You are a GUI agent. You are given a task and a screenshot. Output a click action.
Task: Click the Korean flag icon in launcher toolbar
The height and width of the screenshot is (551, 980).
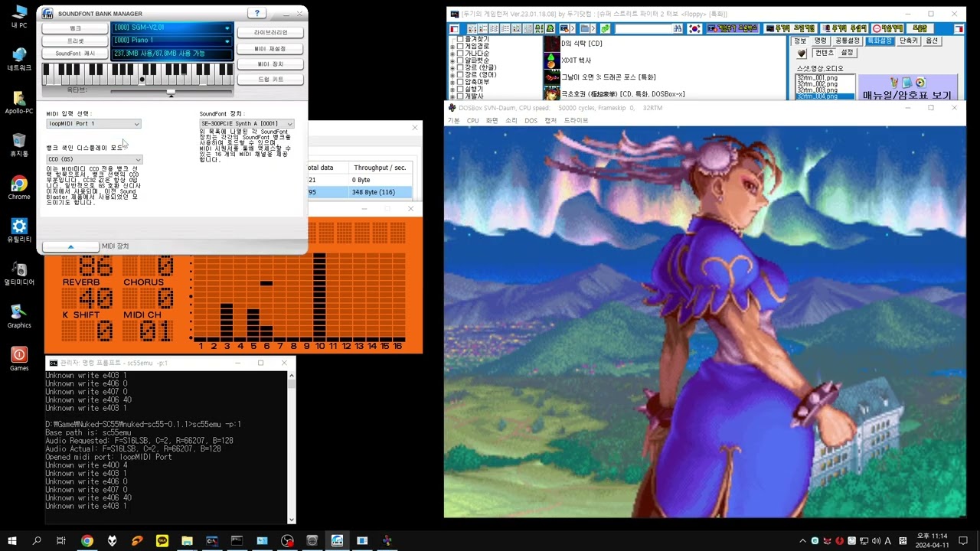click(x=694, y=28)
